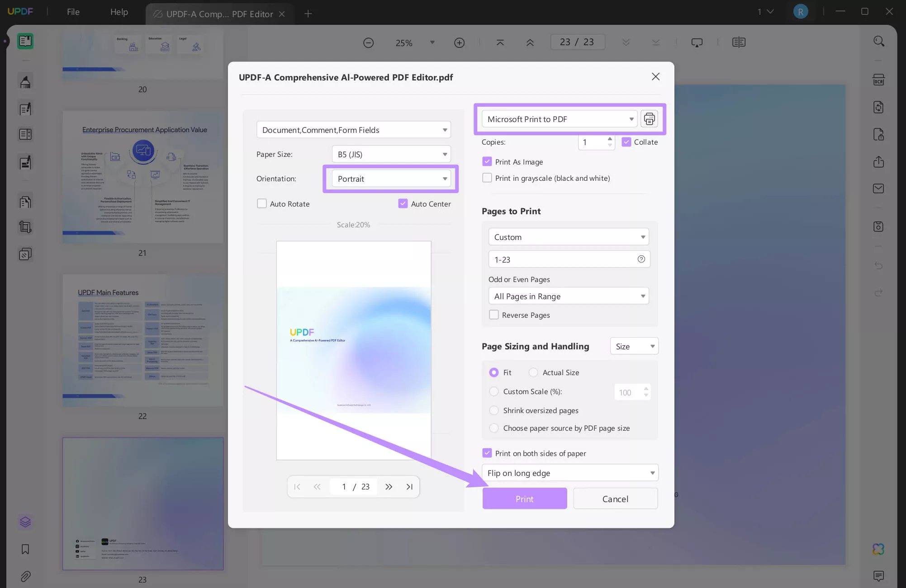
Task: Click the Print button
Action: pyautogui.click(x=524, y=498)
